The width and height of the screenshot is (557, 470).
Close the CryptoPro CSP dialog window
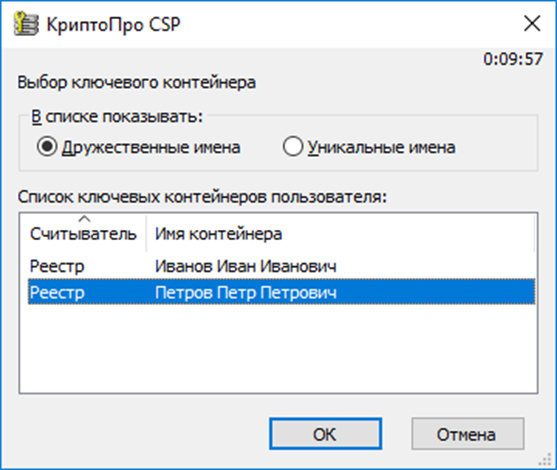[532, 24]
